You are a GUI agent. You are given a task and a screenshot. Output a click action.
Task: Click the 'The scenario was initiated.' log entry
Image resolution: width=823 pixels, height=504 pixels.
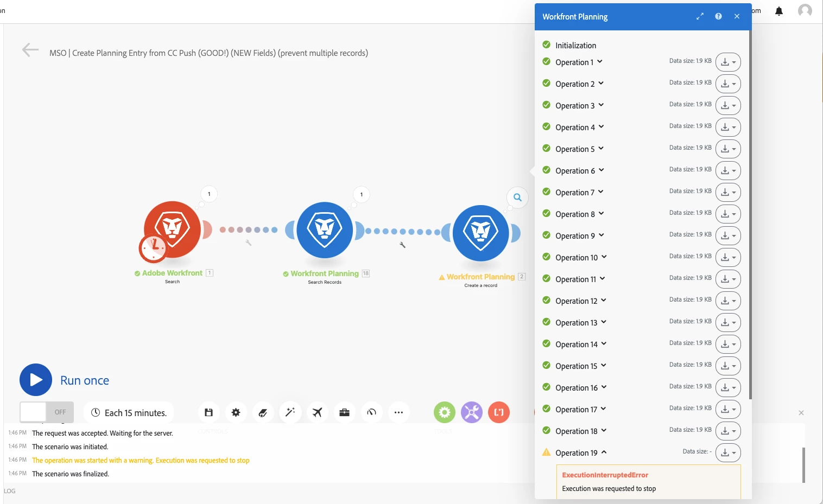(70, 446)
